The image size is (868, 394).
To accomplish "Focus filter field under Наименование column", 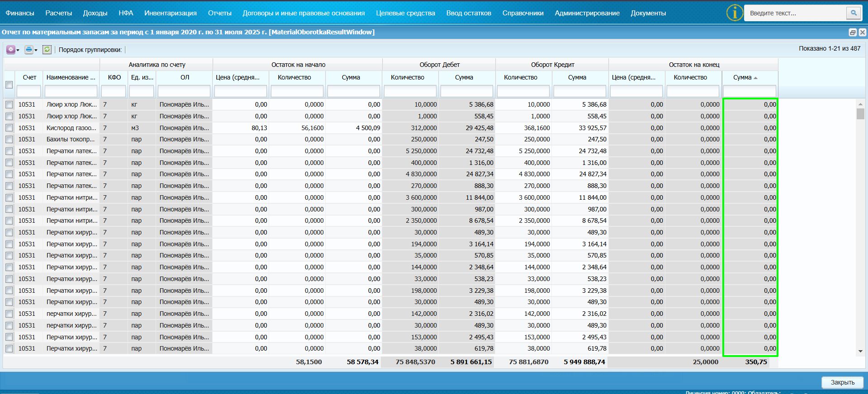I will (71, 91).
